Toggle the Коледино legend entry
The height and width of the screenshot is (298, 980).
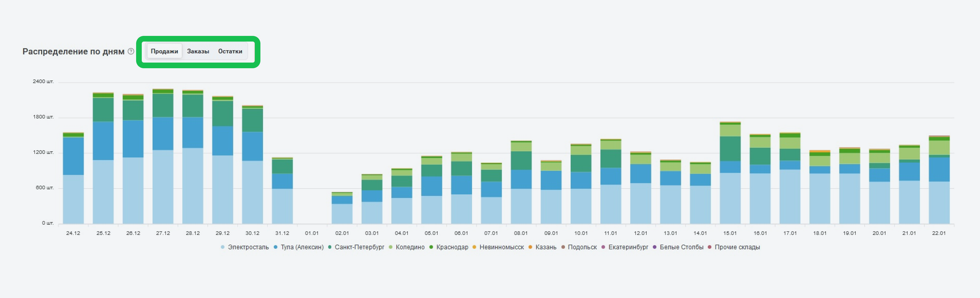point(410,247)
